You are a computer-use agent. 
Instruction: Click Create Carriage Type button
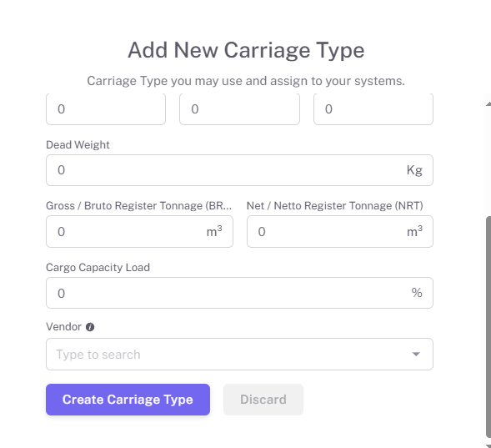click(x=128, y=400)
